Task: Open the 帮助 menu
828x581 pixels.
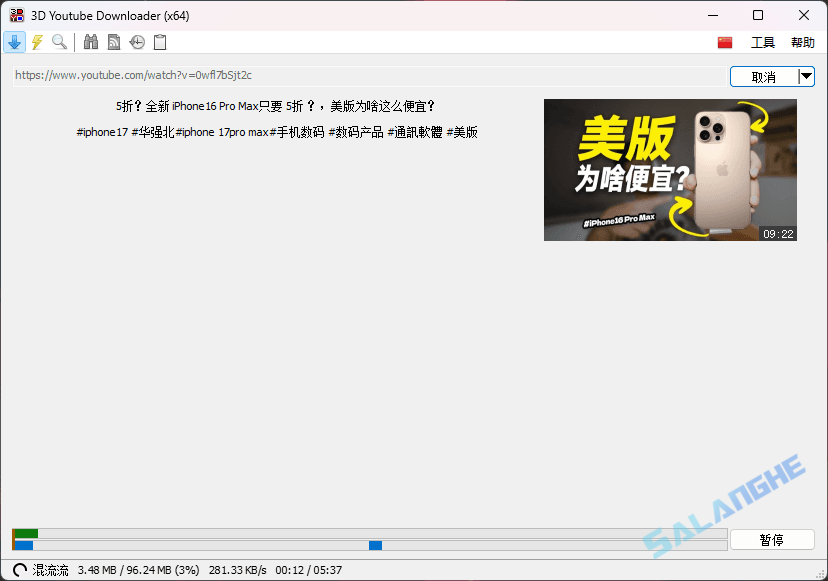Action: click(802, 42)
